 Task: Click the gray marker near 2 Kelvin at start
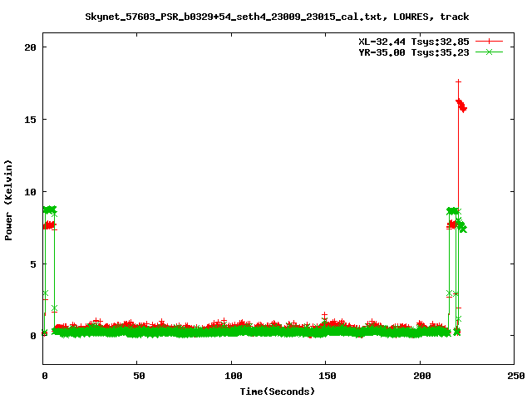[x=54, y=308]
